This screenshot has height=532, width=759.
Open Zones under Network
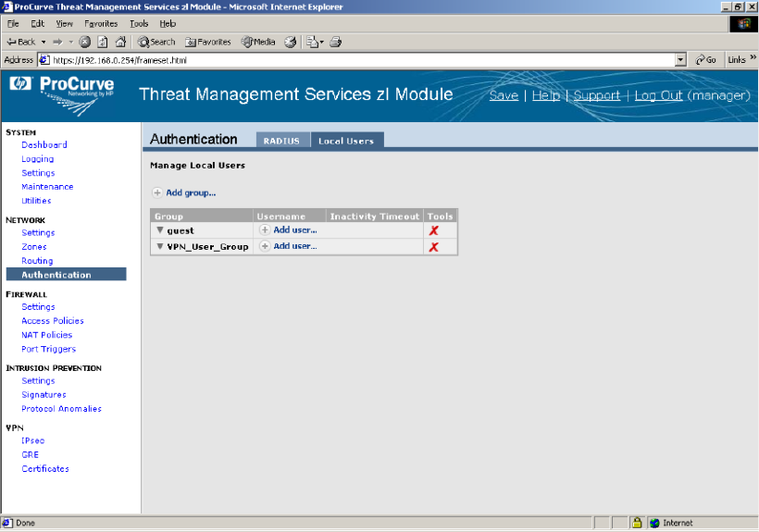[x=34, y=247]
